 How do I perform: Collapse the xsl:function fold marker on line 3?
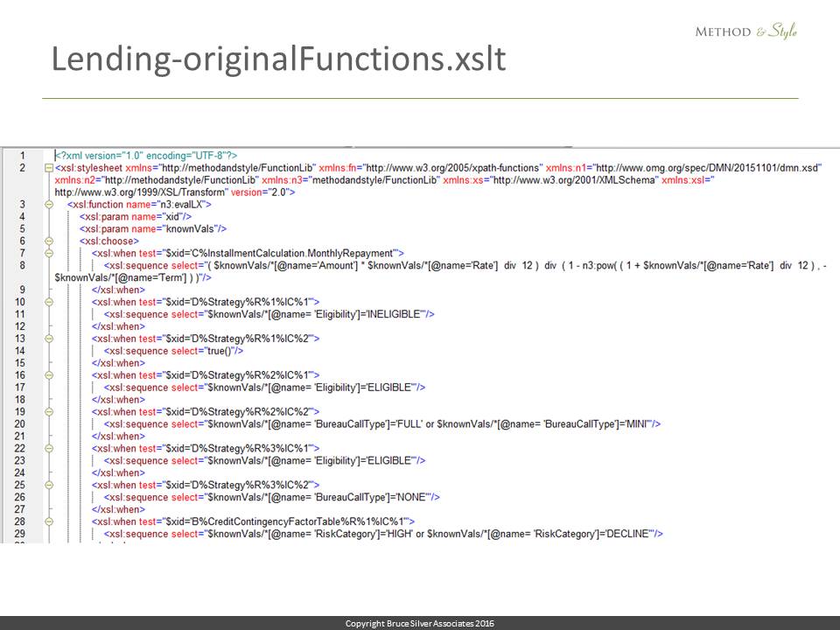tap(48, 204)
